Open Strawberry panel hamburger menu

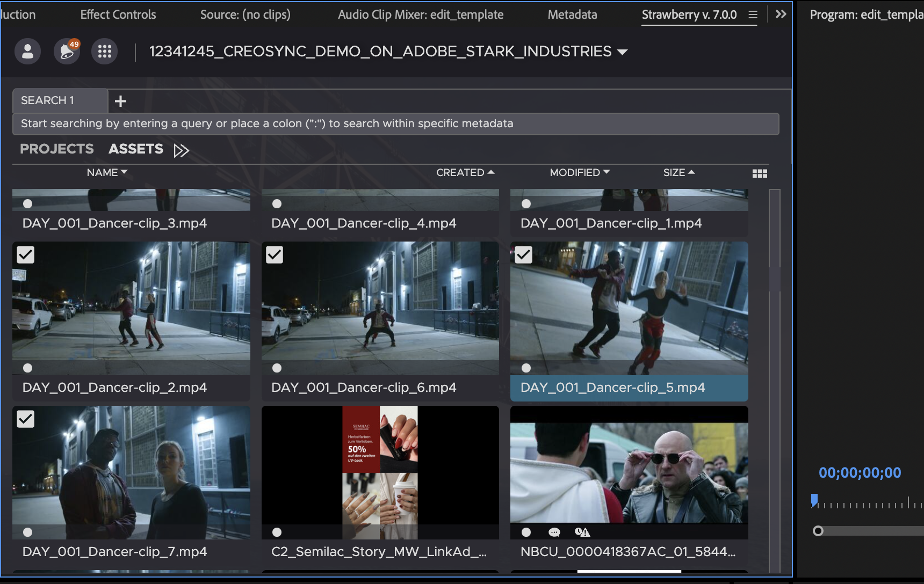tap(753, 15)
